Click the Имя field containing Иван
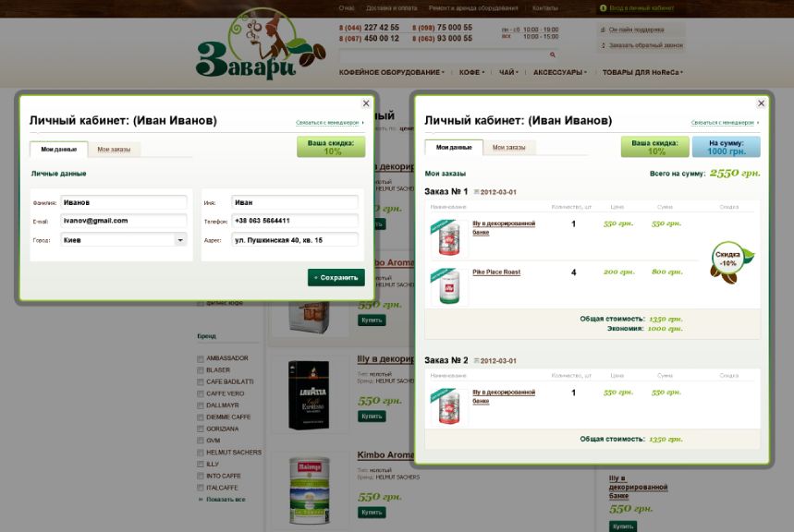This screenshot has width=794, height=532. (x=295, y=202)
